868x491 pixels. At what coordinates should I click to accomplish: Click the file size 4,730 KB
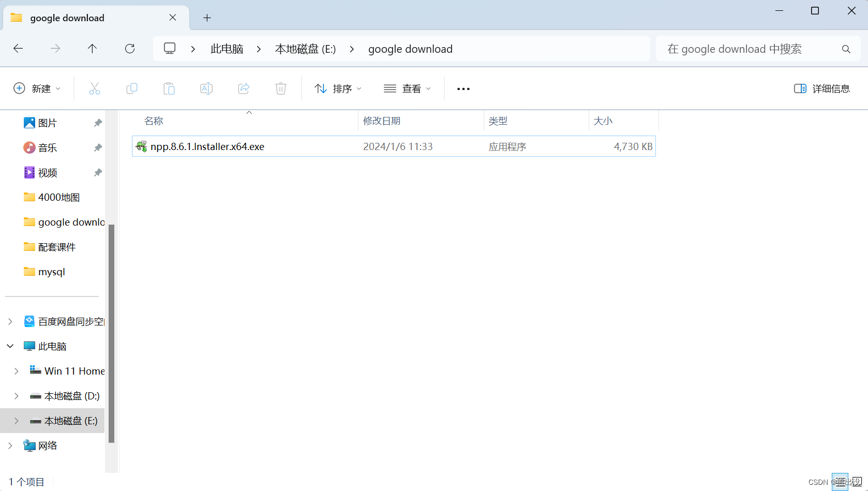coord(633,146)
